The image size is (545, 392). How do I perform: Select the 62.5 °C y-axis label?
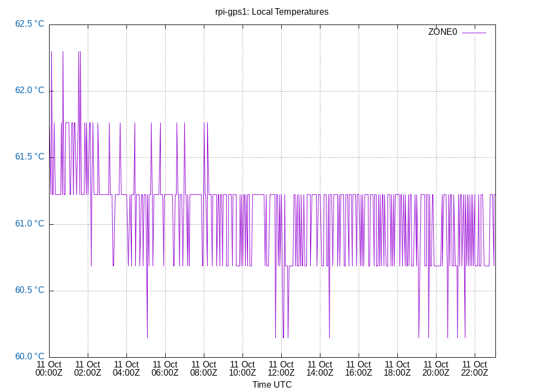tap(30, 23)
